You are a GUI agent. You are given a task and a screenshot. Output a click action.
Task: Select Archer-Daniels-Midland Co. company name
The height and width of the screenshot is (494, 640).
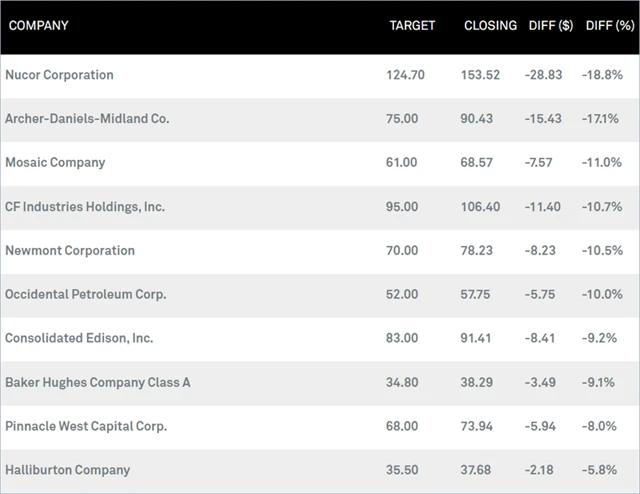87,118
